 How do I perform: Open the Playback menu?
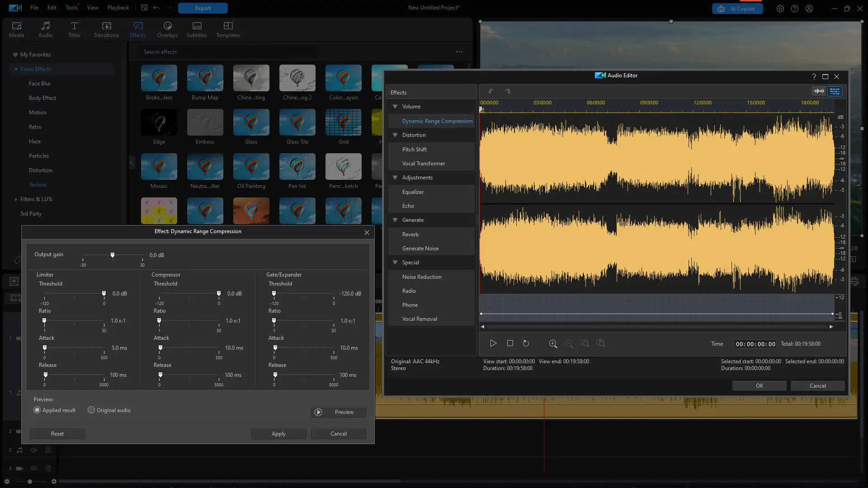pos(118,8)
